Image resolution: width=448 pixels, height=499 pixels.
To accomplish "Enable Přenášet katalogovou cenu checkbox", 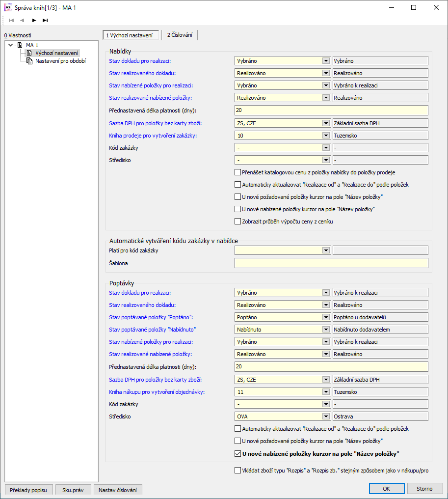I will tap(237, 172).
